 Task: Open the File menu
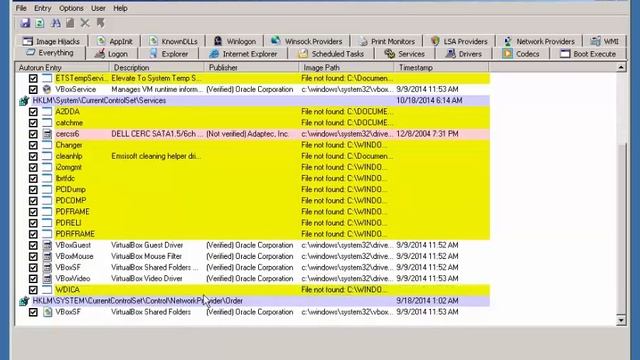click(21, 8)
